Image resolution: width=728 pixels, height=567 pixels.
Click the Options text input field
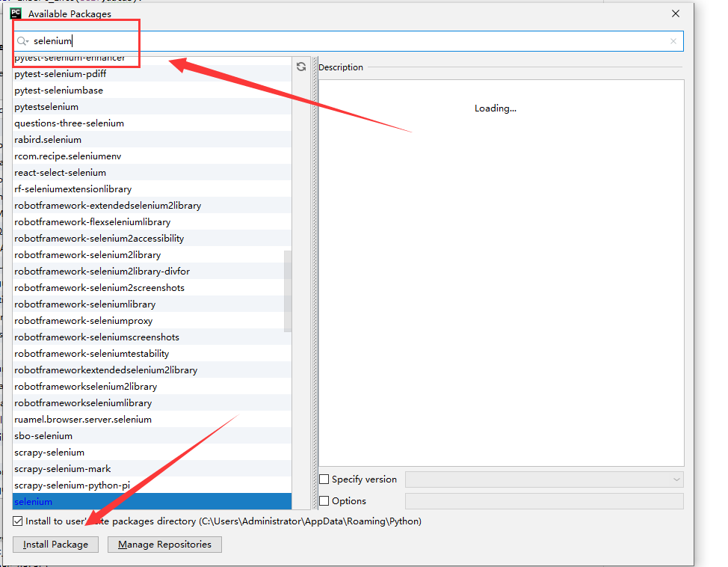click(x=544, y=501)
